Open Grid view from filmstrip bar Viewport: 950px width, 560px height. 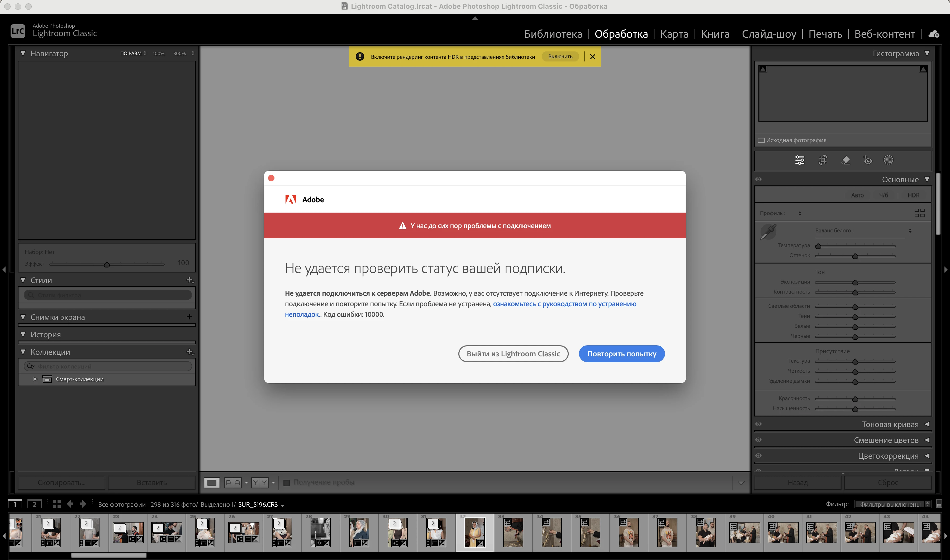(57, 504)
